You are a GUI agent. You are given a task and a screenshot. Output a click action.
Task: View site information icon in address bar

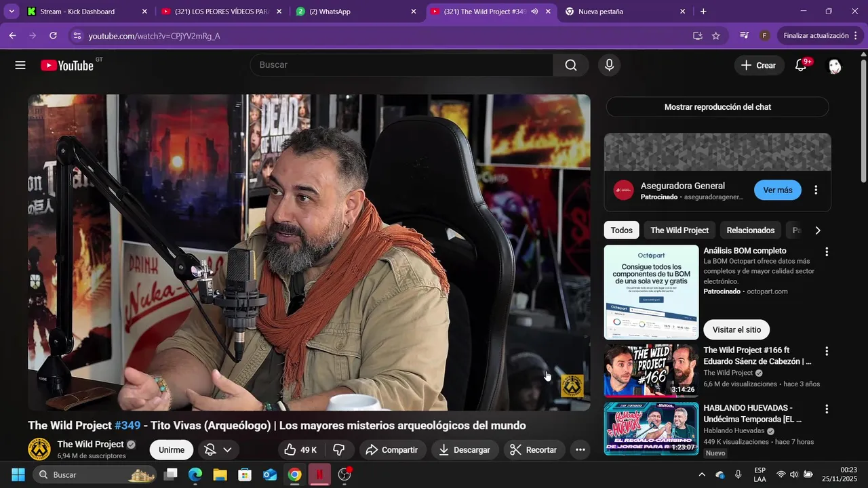coord(77,35)
